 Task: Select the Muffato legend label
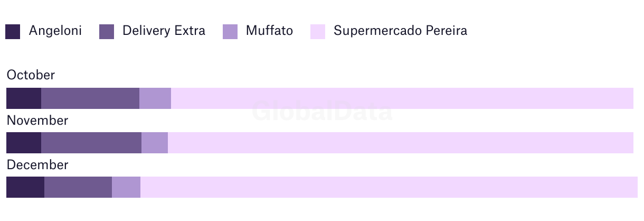click(269, 31)
